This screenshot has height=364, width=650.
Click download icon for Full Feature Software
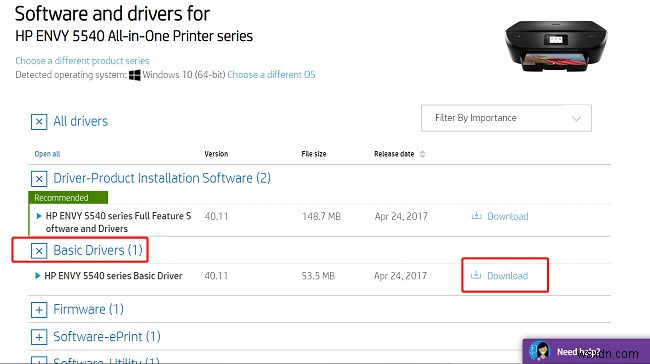point(476,216)
